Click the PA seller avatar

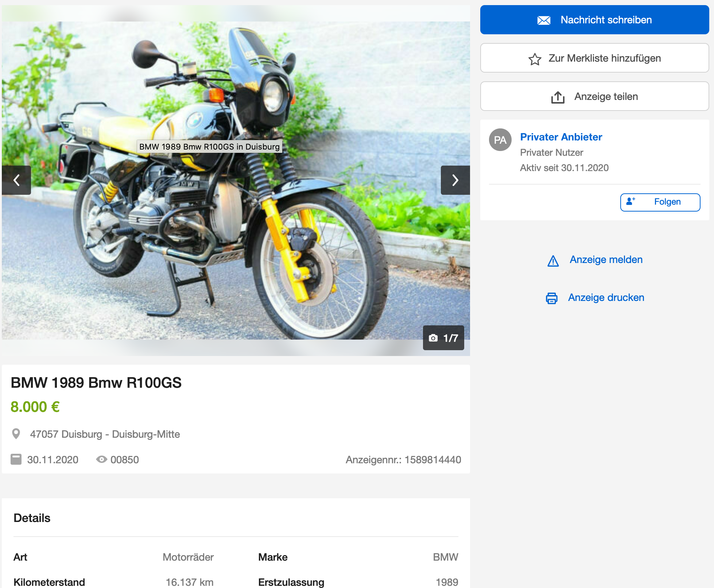pos(500,140)
